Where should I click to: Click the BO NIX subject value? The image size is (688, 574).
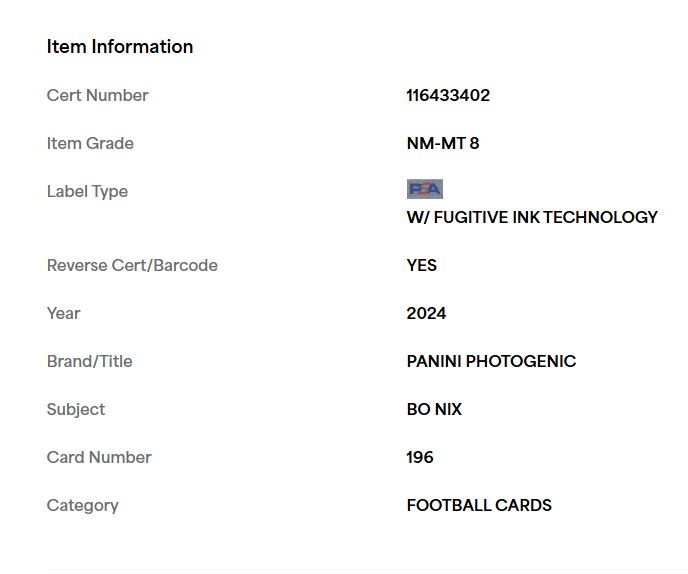(x=434, y=409)
